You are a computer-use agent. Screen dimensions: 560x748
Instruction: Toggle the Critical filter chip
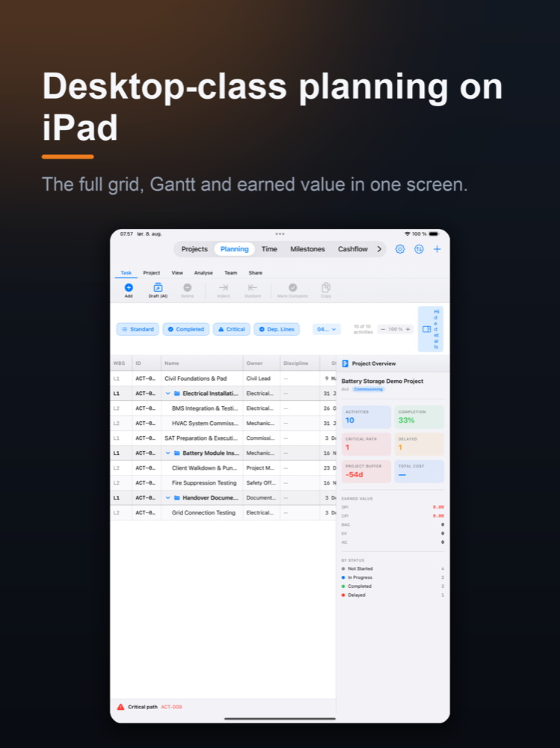click(x=231, y=329)
